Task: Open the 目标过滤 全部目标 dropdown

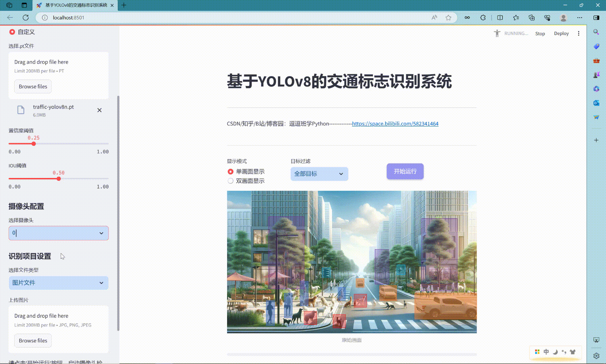Action: tap(319, 174)
